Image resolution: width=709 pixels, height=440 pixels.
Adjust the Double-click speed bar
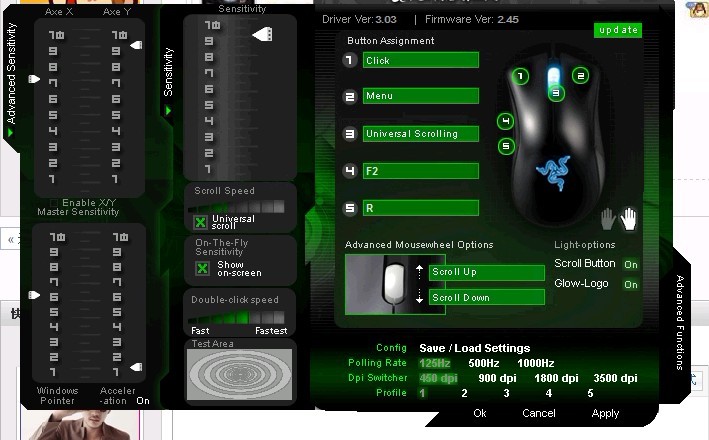pyautogui.click(x=236, y=317)
